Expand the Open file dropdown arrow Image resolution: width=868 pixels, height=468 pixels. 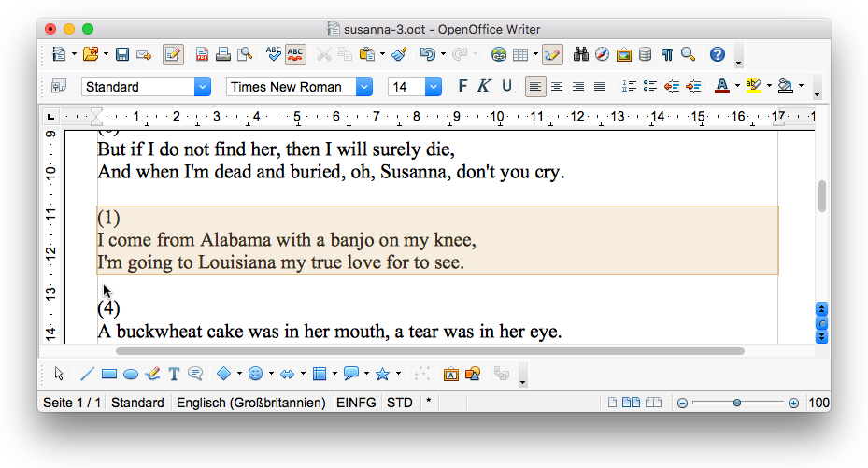pos(106,54)
